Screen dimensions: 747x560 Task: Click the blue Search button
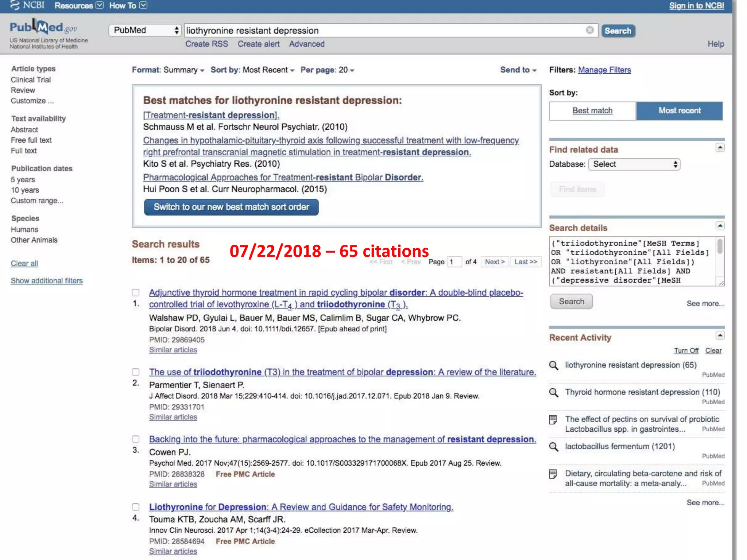click(618, 31)
